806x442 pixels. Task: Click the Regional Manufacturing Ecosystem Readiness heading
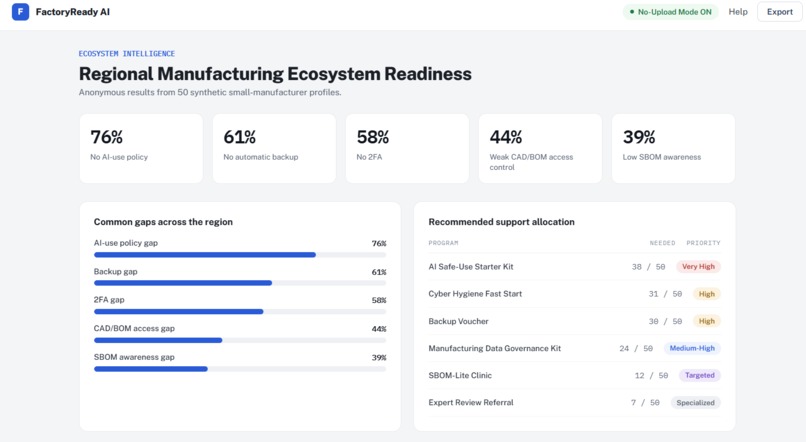275,74
